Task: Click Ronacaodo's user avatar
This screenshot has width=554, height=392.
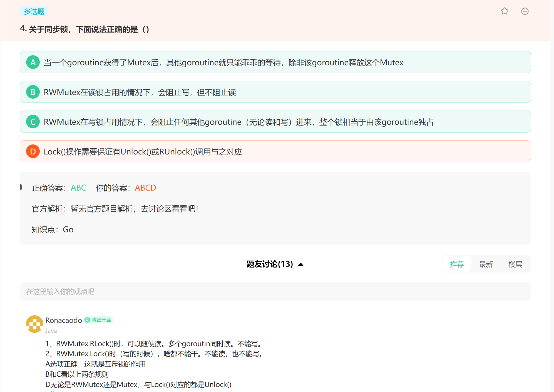Action: coord(34,324)
